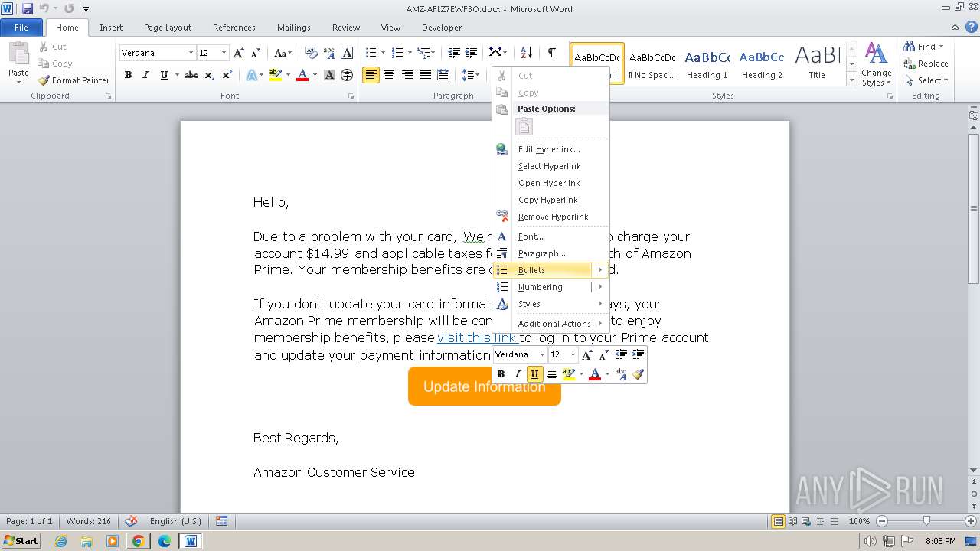Image resolution: width=980 pixels, height=551 pixels.
Task: Click the ribbon's Increase Indent icon
Action: coord(472,53)
